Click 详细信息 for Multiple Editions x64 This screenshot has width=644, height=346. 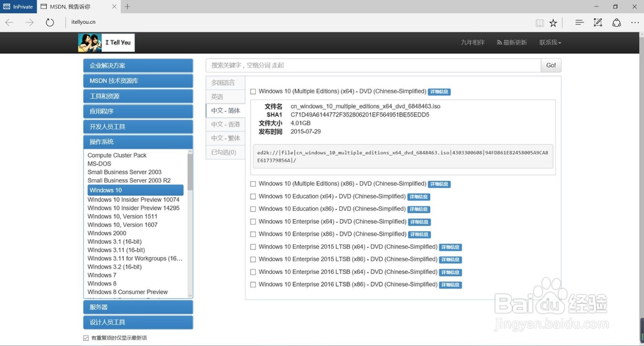(439, 91)
